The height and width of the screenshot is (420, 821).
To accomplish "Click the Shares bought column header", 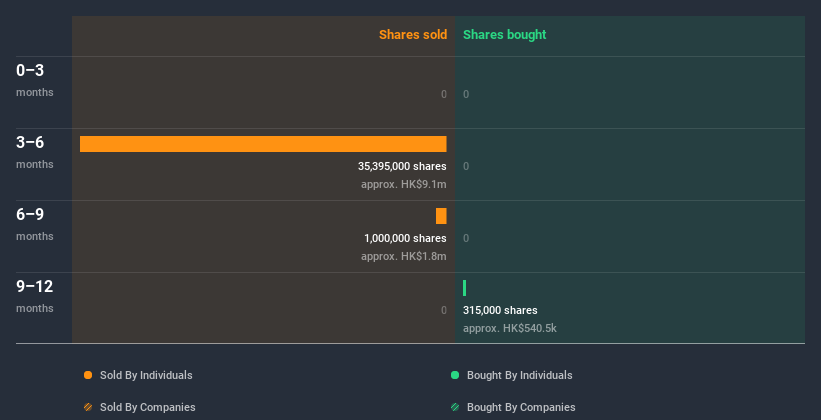I will tap(504, 35).
